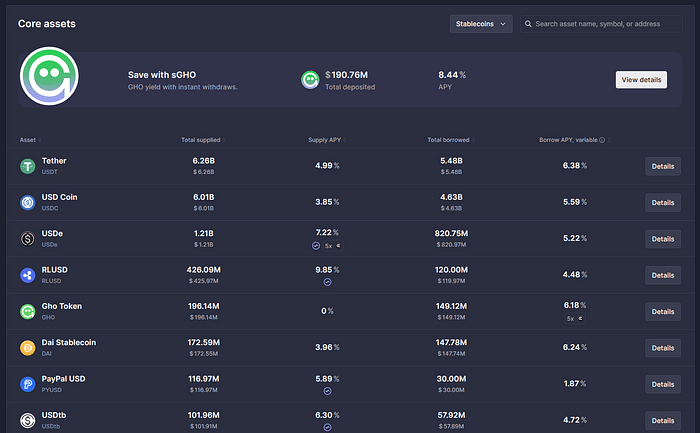Viewport: 700px width, 433px height.
Task: Click the incentives icon under RLUSD supply APY
Action: 328,282
